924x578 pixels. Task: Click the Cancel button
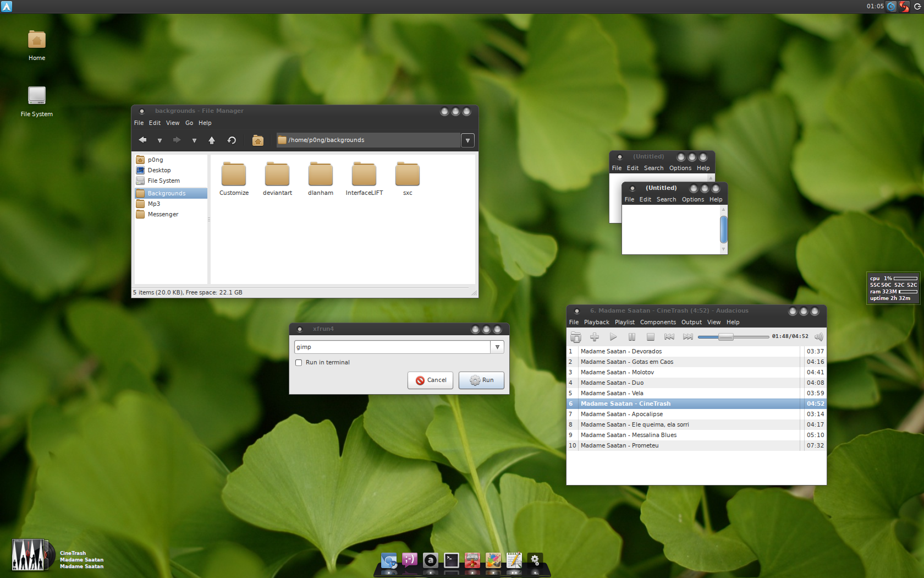click(430, 380)
